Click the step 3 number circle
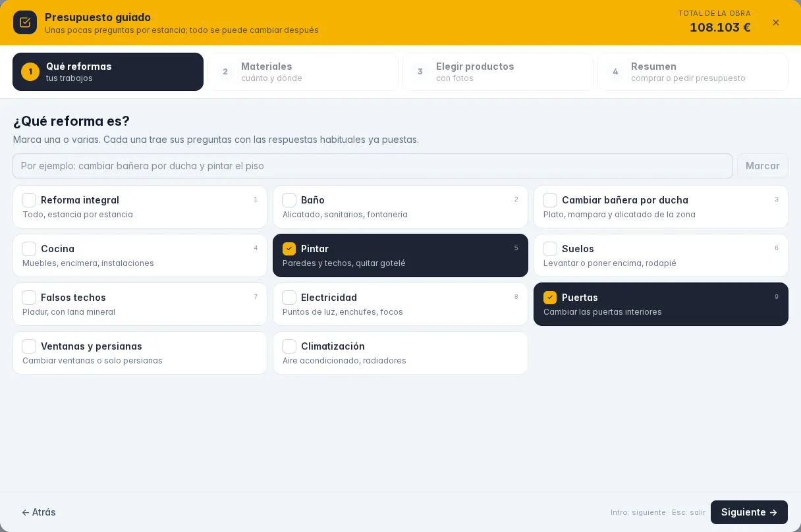The height and width of the screenshot is (532, 801). 420,72
